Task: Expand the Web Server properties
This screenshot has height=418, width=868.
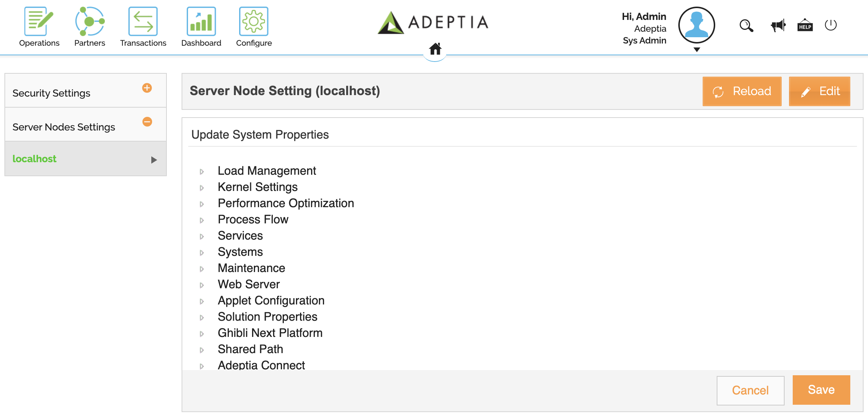Action: (202, 285)
